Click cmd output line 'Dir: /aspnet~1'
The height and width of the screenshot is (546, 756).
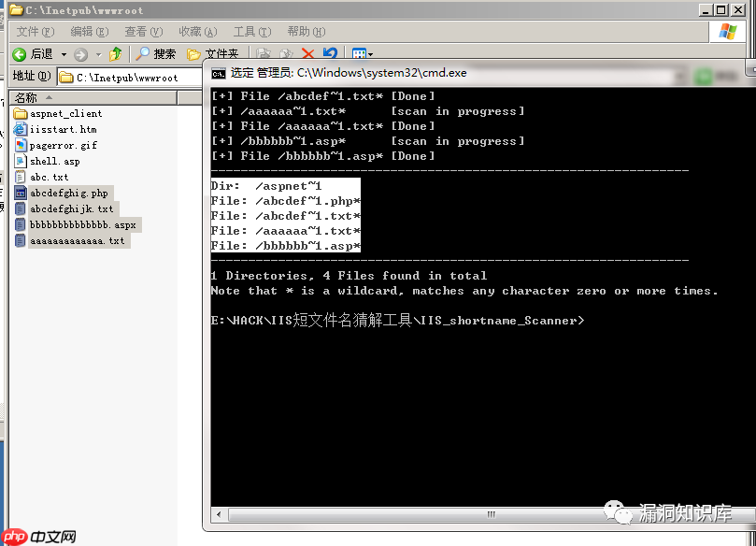tap(266, 186)
